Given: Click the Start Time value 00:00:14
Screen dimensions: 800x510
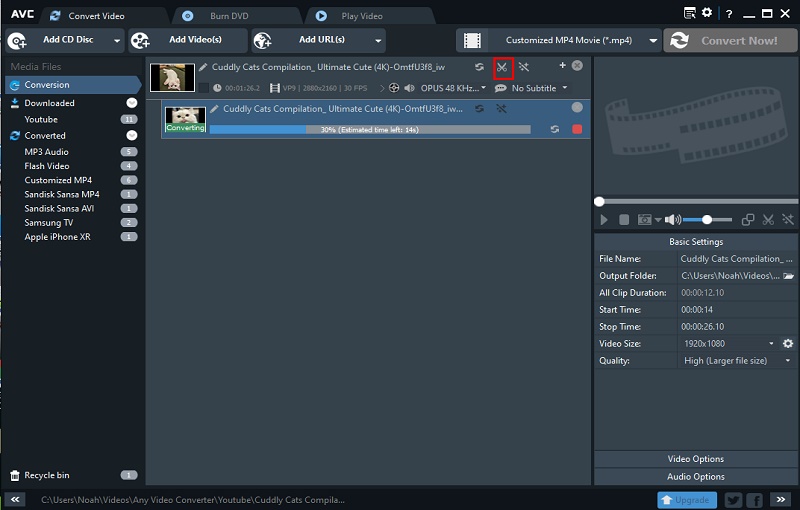Looking at the screenshot, I should coord(697,310).
